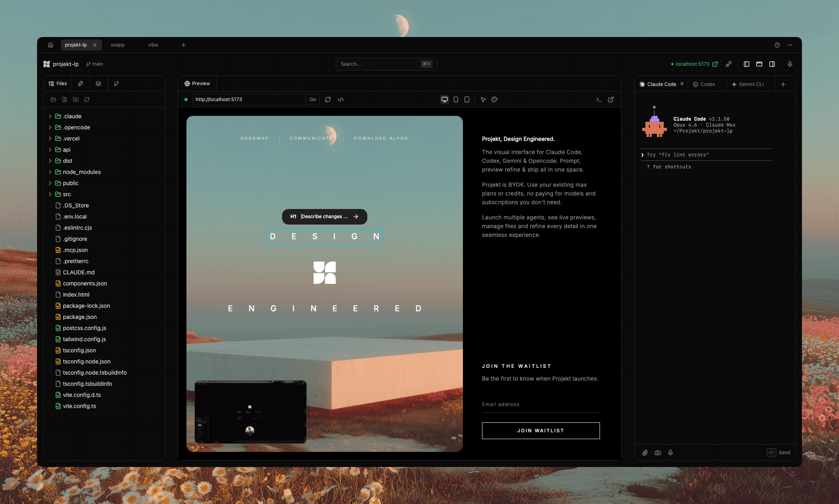Image resolution: width=839 pixels, height=504 pixels.
Task: Open the terminal icon next to preview
Action: point(599,100)
